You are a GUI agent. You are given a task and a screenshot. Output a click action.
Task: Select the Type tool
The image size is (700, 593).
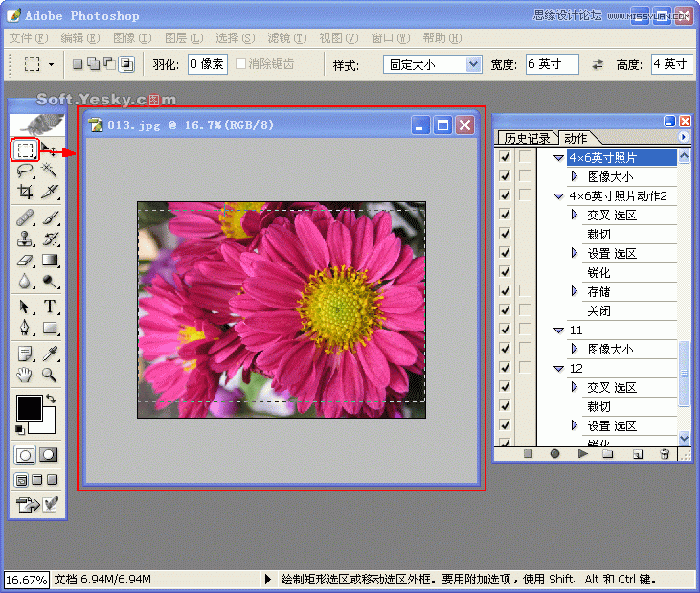pos(50,307)
